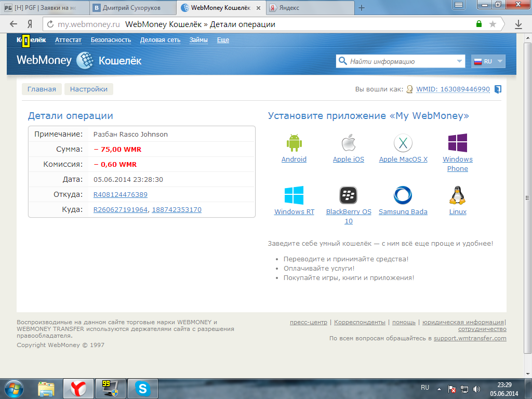The image size is (532, 399).
Task: Click the Action Center flag tray icon
Action: pyautogui.click(x=451, y=389)
